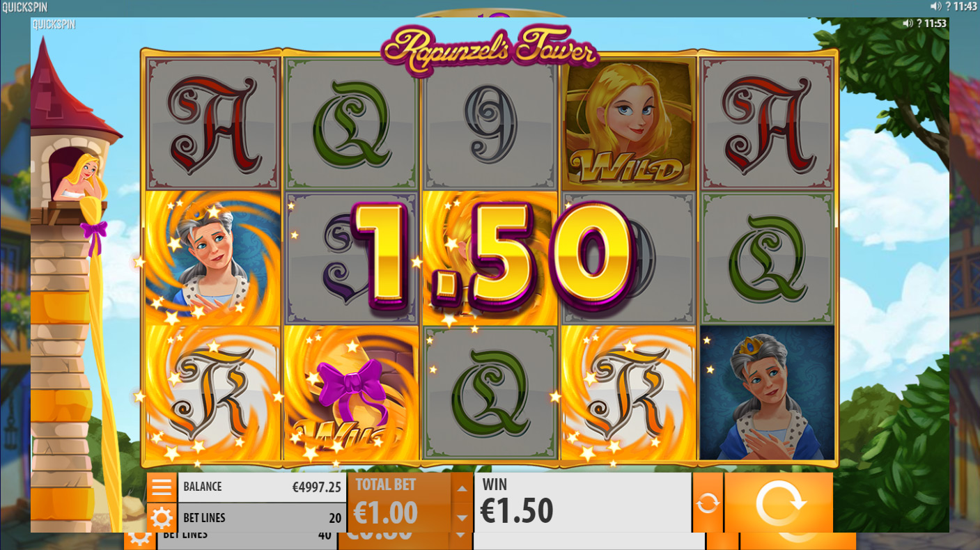Click the Rapunzel's Tower title logo
This screenshot has width=980, height=550.
[490, 48]
